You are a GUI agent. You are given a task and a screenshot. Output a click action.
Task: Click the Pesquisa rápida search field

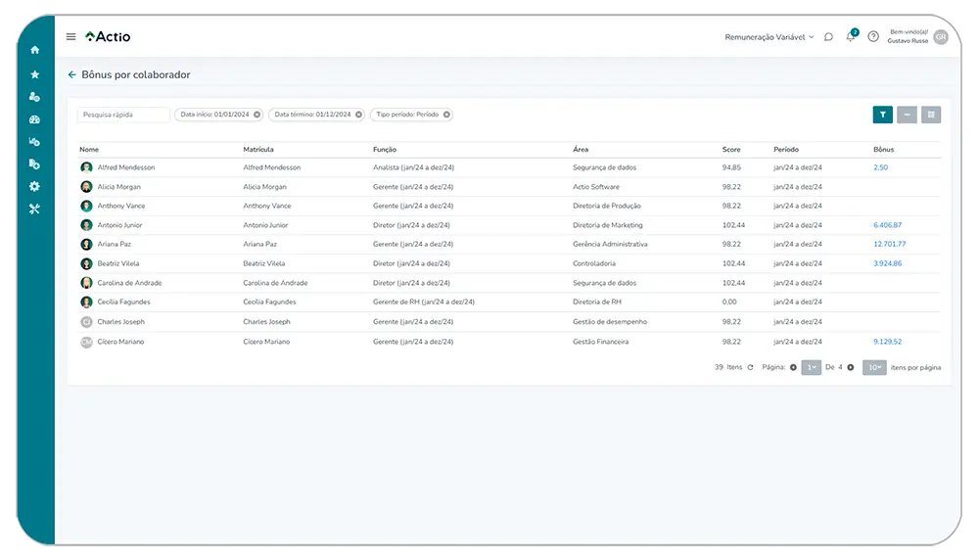coord(123,115)
